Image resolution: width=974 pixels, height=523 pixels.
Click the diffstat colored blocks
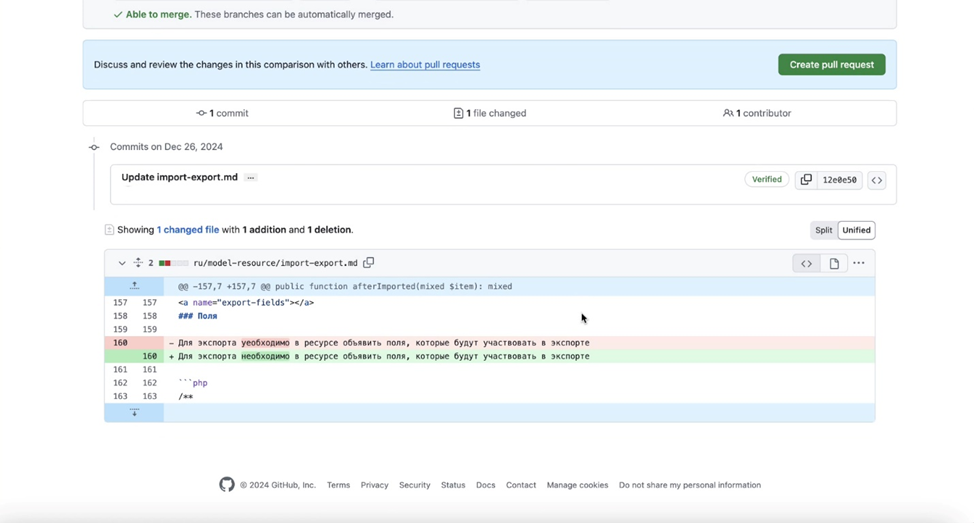point(173,263)
